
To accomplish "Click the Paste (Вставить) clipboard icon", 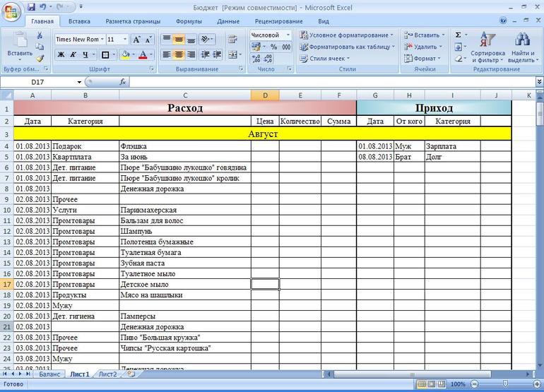I will (x=19, y=42).
